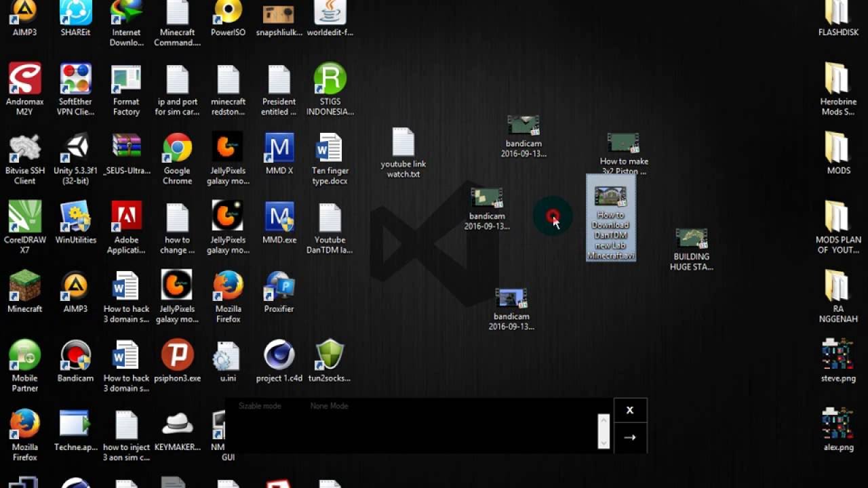The image size is (868, 488).
Task: Select the MMD.exe icon
Action: click(279, 222)
